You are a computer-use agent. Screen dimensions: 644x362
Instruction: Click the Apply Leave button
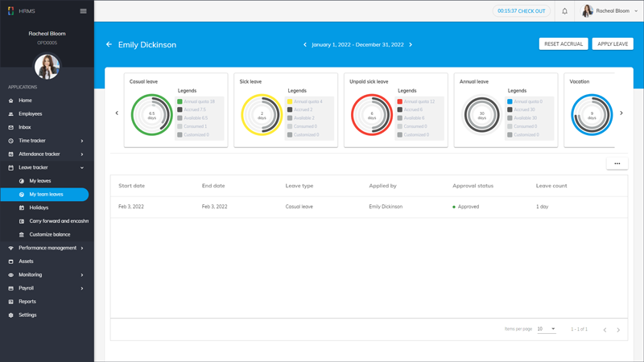coord(613,44)
